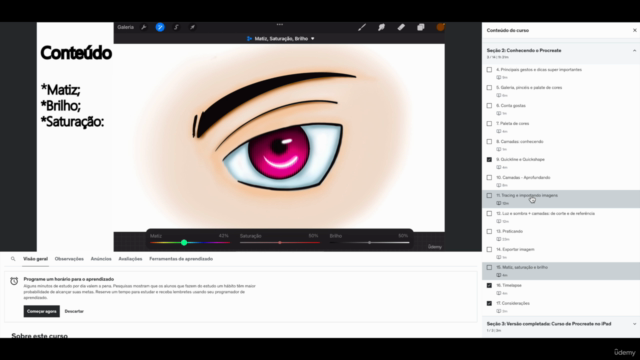Open Galeria in the Procreate toolbar
This screenshot has width=640, height=360.
tap(125, 27)
